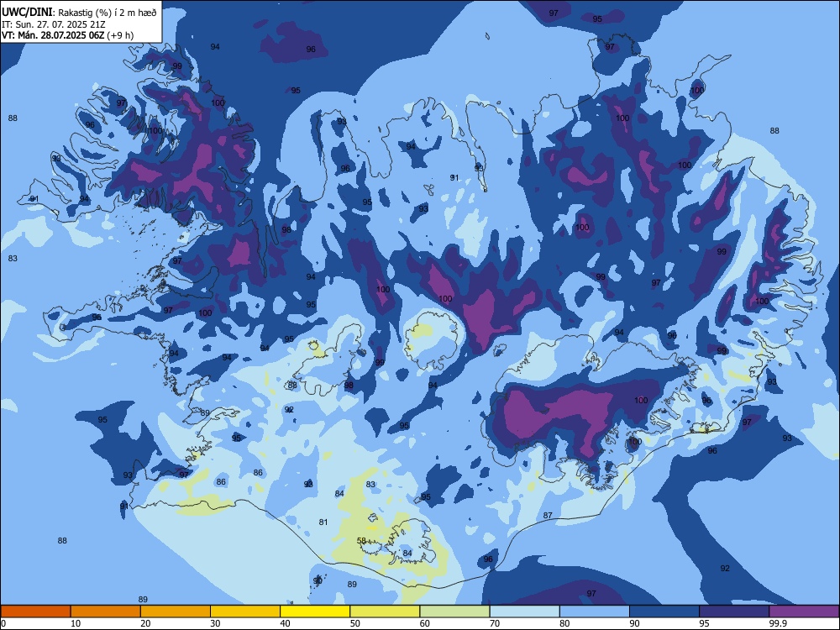Click the legend scale label '60'
Image resolution: width=840 pixels, height=630 pixels.
pos(425,623)
